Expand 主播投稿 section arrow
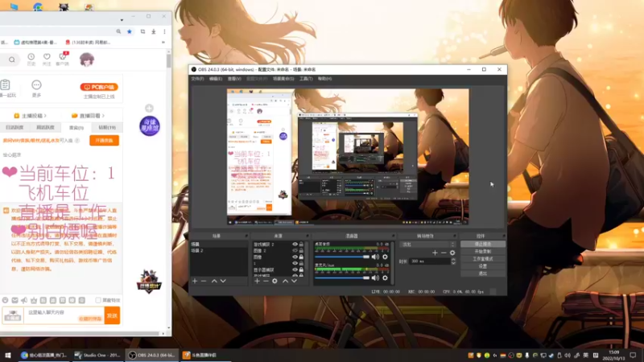This screenshot has width=644, height=362. (45, 116)
